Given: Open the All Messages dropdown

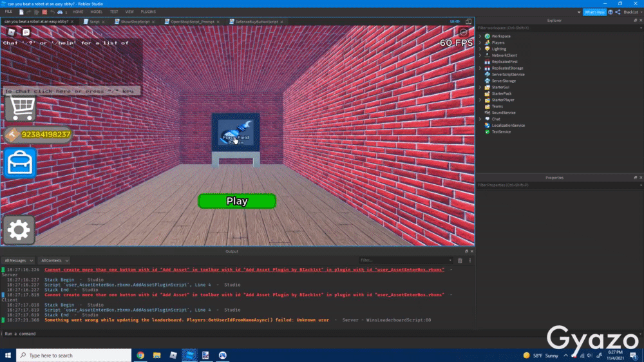Looking at the screenshot, I should [19, 260].
